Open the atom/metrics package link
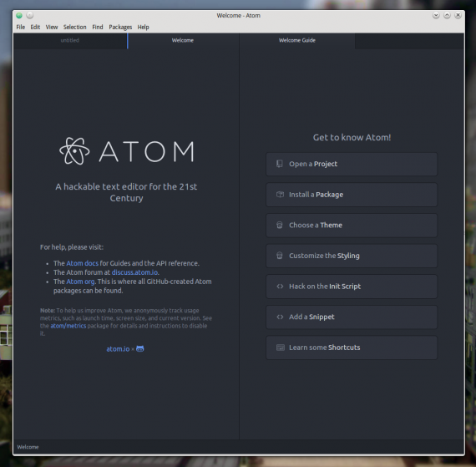Screen dimensions: 476x467 tap(68, 326)
